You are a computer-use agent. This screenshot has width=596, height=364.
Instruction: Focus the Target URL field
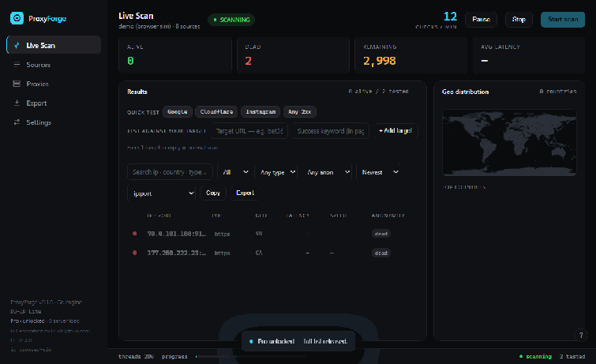tap(249, 131)
